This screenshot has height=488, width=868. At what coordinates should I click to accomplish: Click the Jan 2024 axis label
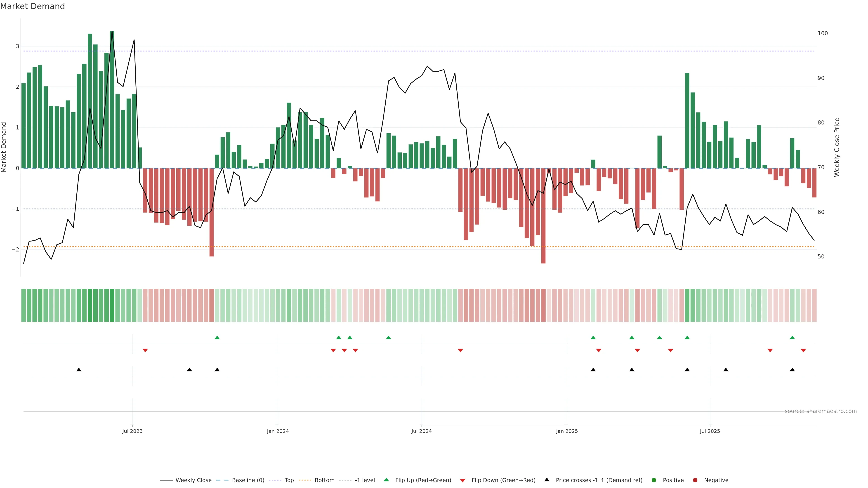coord(278,431)
